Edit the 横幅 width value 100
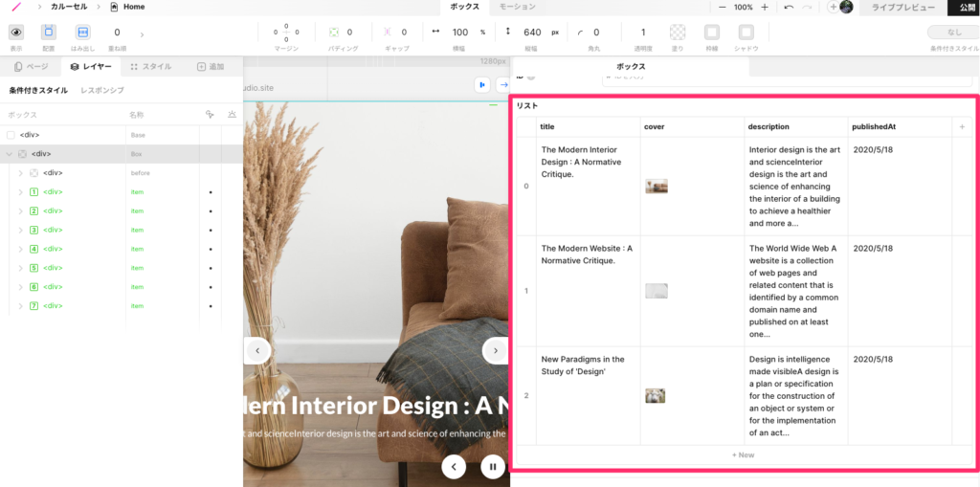This screenshot has height=487, width=980. tap(460, 33)
